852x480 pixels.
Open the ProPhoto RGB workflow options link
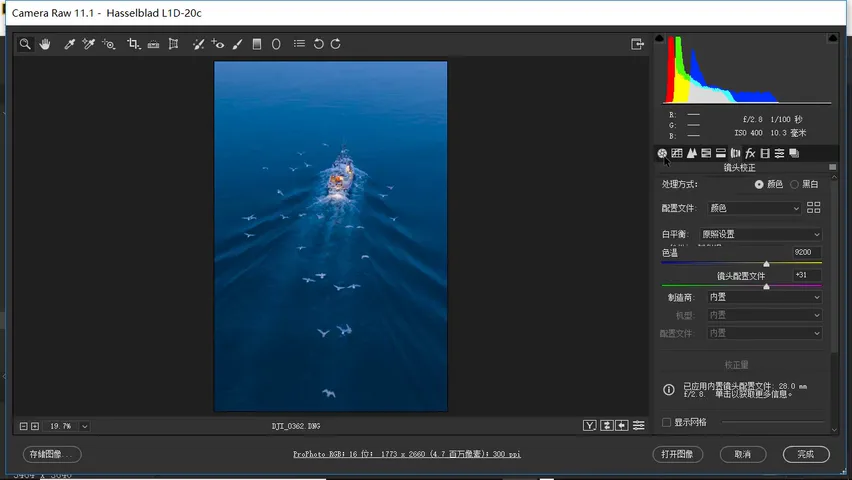coord(406,454)
